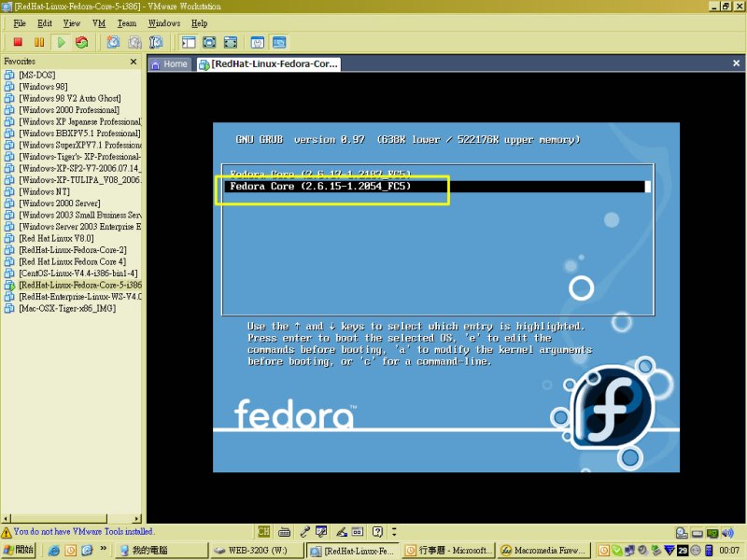Open the Windows Start button in taskbar
This screenshot has height=560, width=747.
(21, 551)
